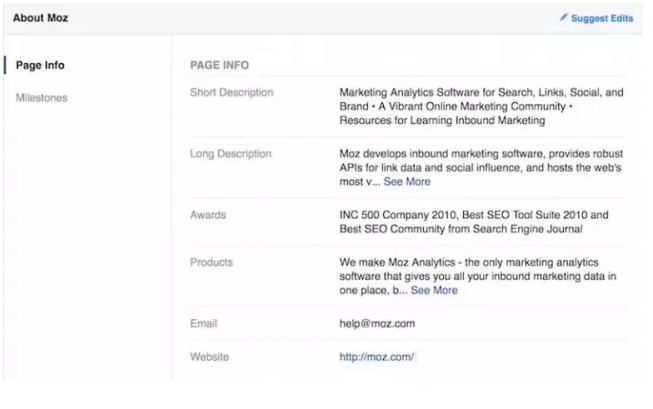The image size is (653, 409).
Task: Expand Long Description with See More
Action: point(407,182)
